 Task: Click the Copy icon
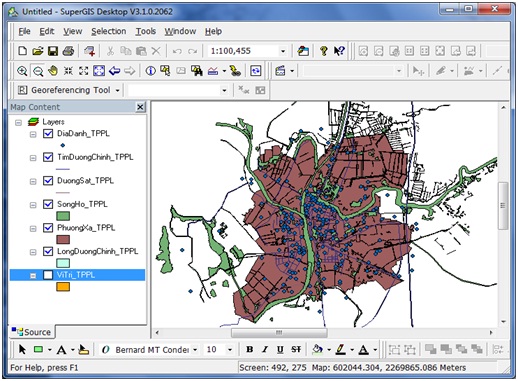click(x=126, y=51)
